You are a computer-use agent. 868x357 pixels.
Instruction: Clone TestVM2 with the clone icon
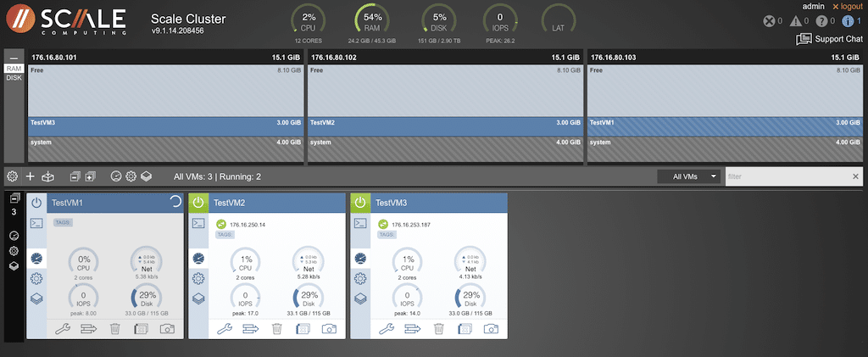pos(303,329)
